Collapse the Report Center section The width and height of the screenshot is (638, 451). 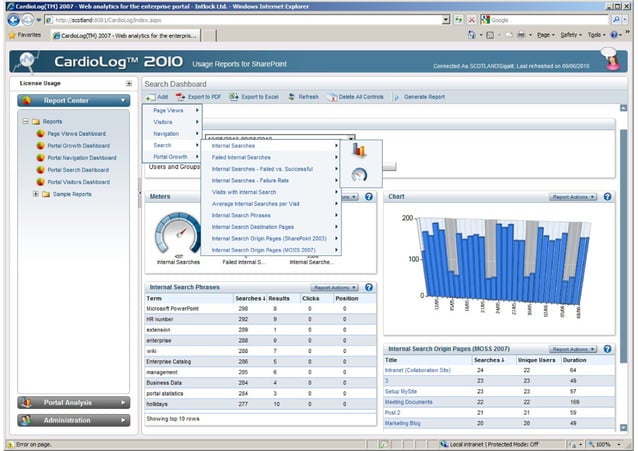[x=74, y=101]
